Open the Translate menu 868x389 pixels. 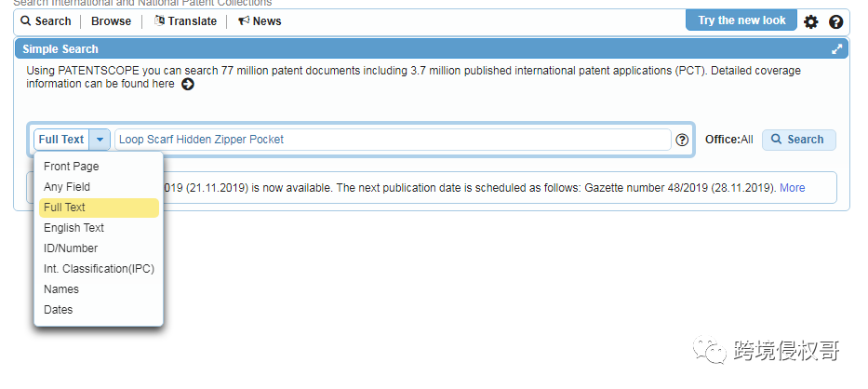(x=185, y=21)
